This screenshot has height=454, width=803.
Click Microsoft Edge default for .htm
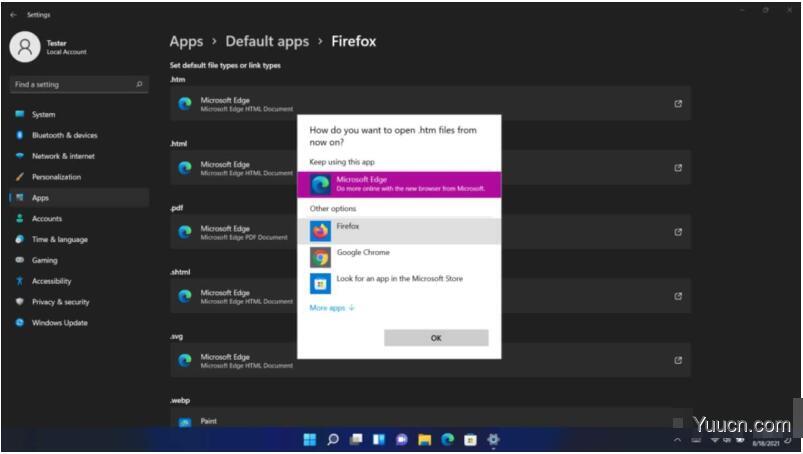click(430, 104)
